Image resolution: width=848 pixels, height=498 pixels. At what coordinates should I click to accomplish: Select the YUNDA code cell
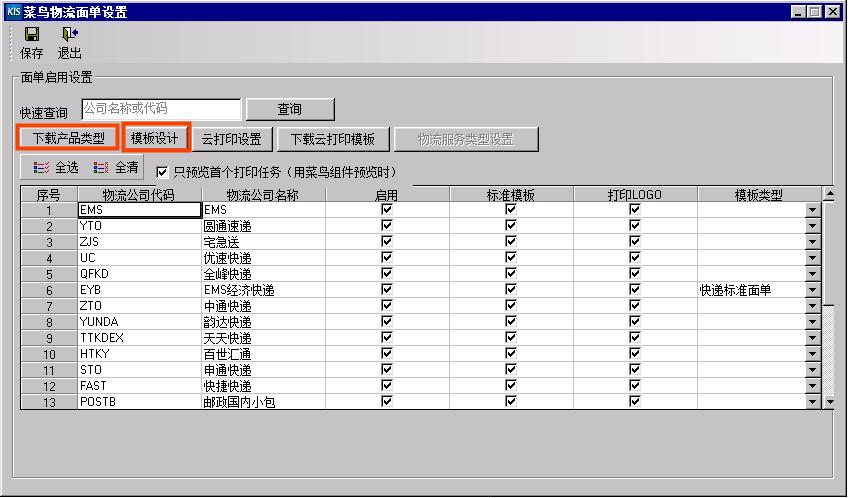click(140, 322)
